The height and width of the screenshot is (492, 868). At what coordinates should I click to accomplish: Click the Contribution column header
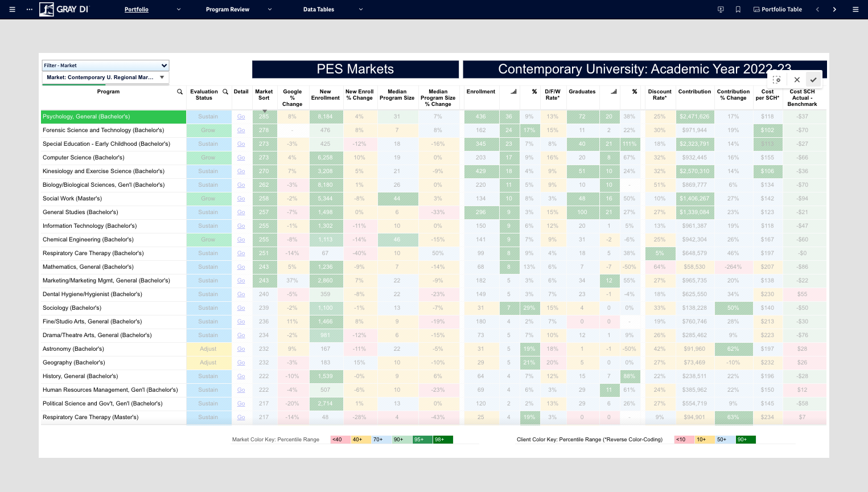pyautogui.click(x=694, y=92)
